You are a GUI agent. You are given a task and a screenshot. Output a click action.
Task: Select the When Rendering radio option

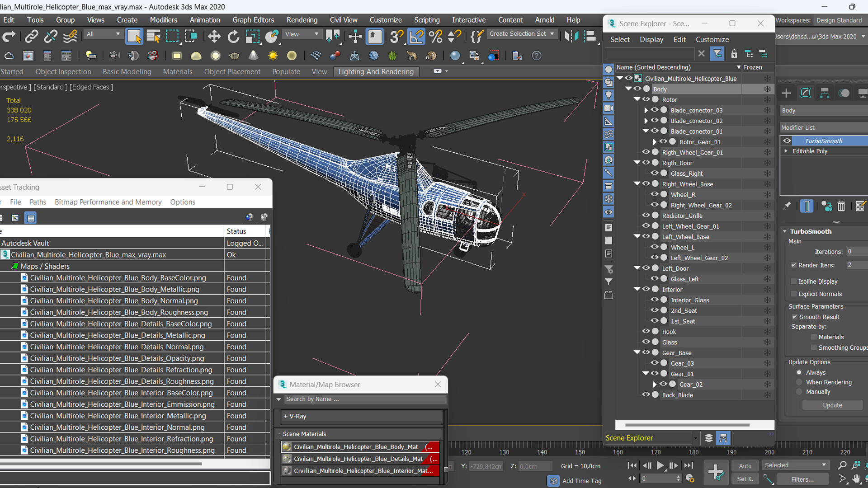799,382
